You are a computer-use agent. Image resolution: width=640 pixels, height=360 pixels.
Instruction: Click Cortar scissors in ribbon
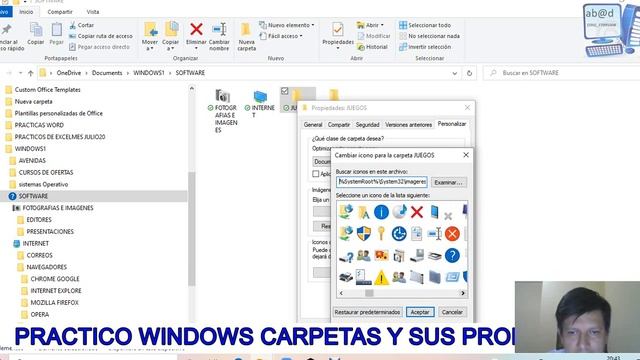(82, 25)
